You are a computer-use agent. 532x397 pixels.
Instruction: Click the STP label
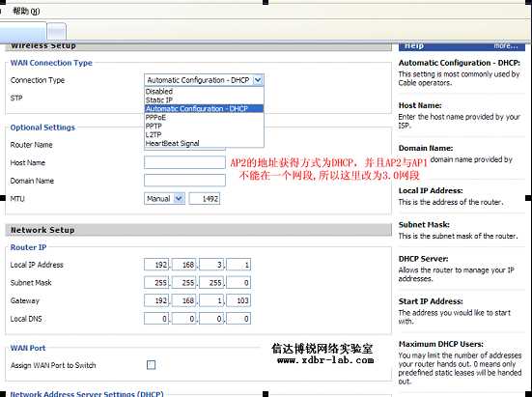[16, 99]
